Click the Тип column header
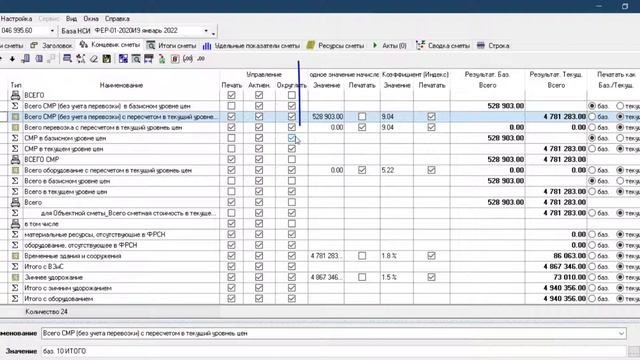Screen dimensions: 640x360 coord(16,85)
